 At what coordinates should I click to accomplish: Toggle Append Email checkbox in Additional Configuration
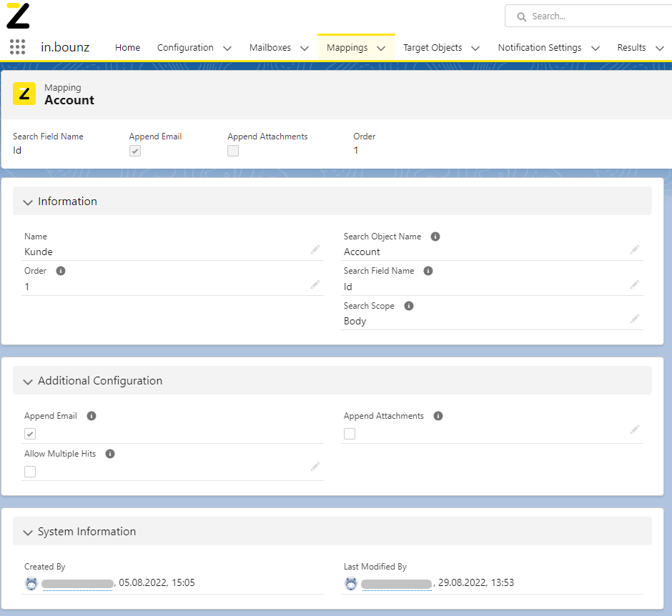[x=30, y=434]
